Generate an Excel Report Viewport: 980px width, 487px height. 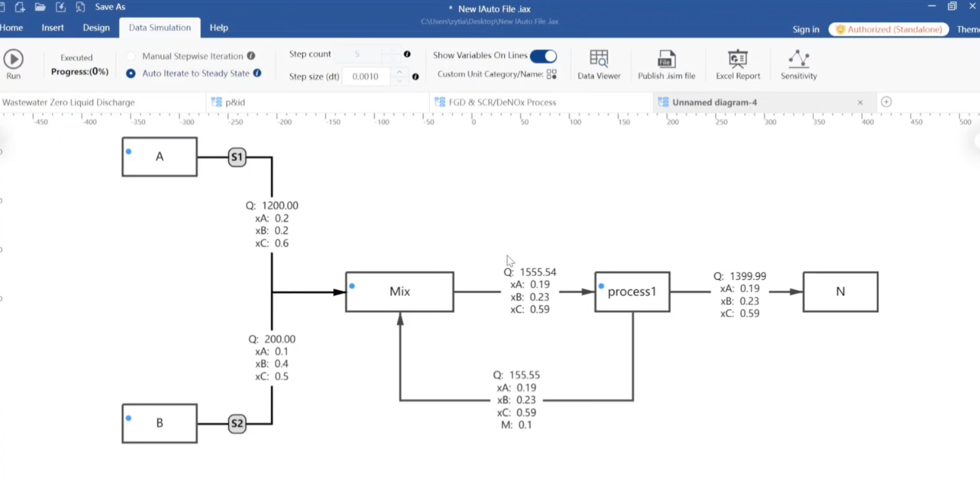pos(738,64)
